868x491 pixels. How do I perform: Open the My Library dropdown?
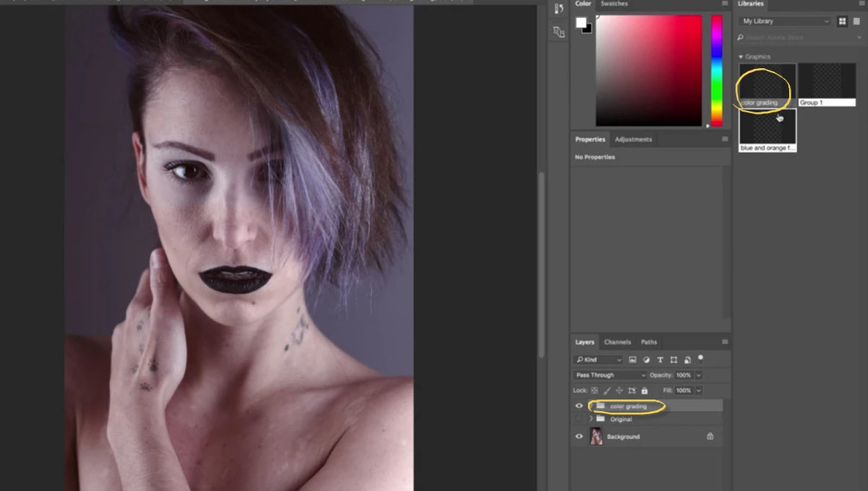click(x=785, y=21)
